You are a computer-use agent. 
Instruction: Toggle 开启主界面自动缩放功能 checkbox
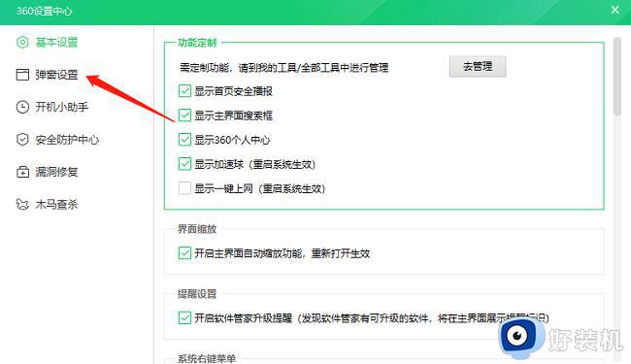click(184, 253)
